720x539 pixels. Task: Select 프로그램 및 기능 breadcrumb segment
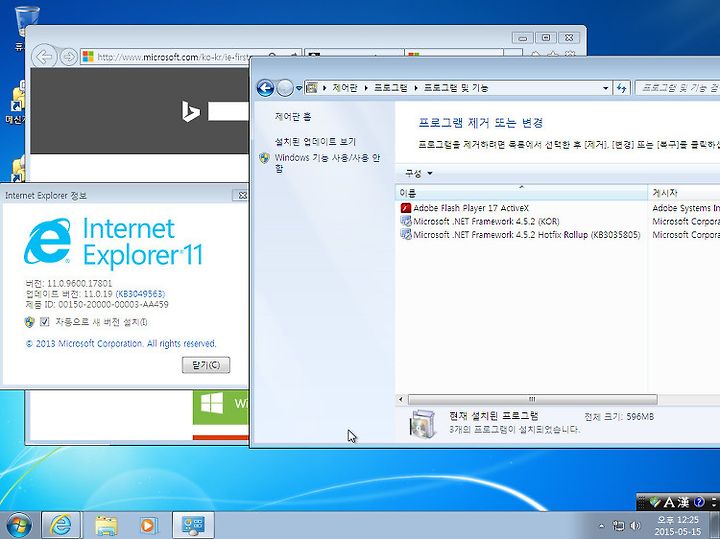456,88
